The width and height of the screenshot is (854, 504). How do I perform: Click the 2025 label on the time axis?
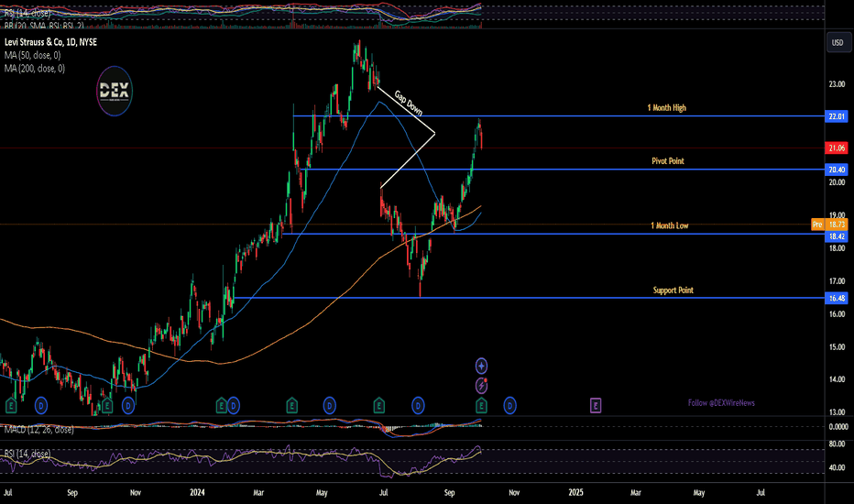coord(575,493)
